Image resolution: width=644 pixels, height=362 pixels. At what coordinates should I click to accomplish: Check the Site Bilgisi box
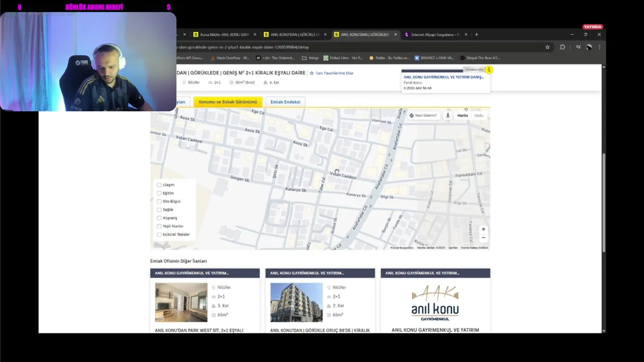pyautogui.click(x=159, y=201)
